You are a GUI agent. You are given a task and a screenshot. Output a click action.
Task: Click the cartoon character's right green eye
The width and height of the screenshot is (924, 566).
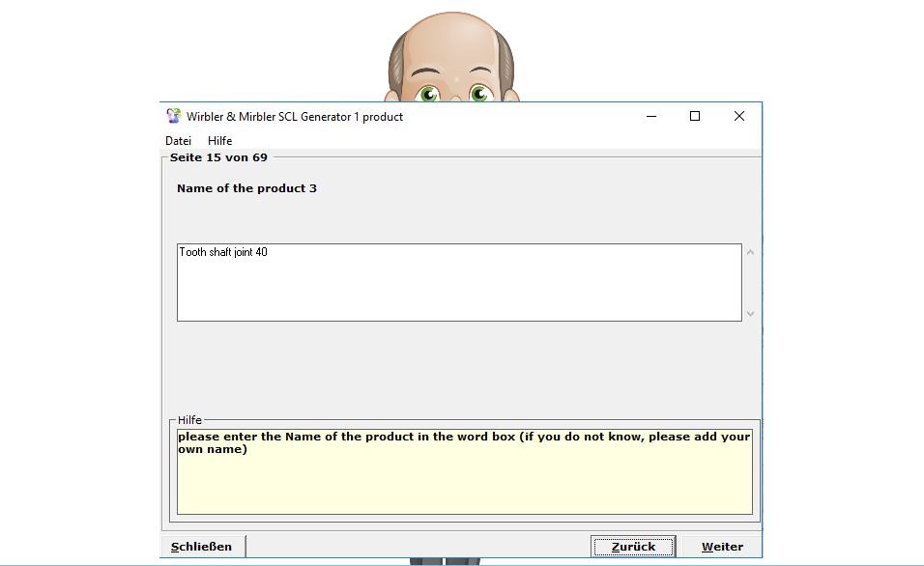tap(479, 95)
